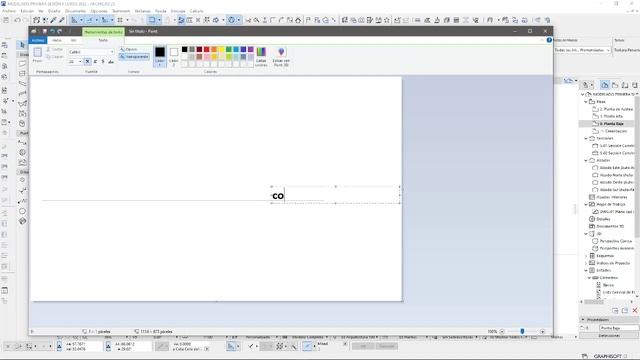Open the Archivo tab in Paint

click(x=38, y=40)
